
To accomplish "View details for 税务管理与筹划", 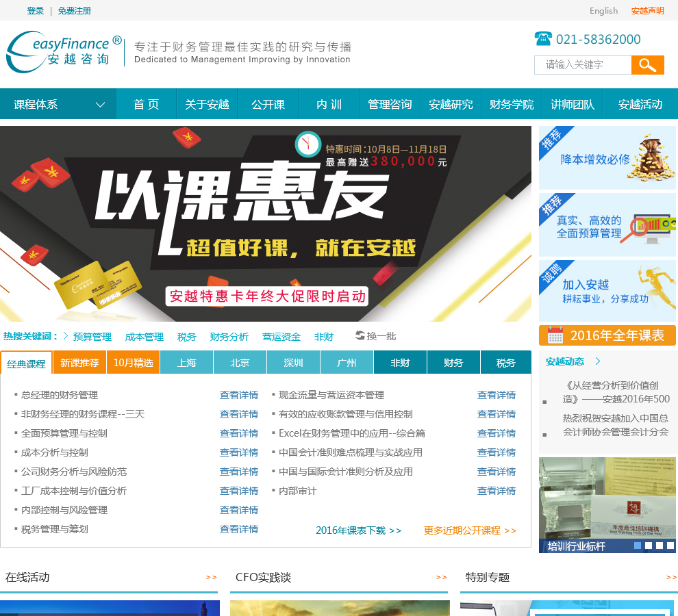I will [239, 529].
